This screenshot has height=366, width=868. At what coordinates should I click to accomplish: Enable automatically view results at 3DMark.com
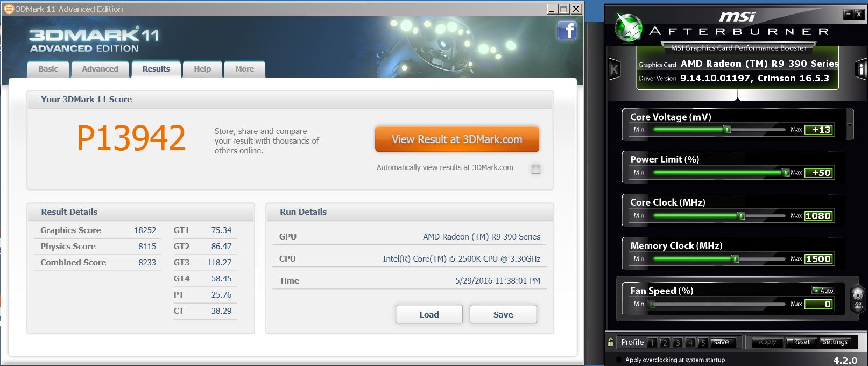[536, 169]
